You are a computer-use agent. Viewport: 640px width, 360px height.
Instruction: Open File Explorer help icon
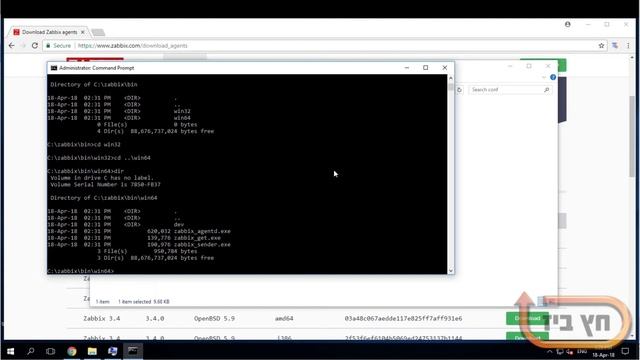coord(553,77)
